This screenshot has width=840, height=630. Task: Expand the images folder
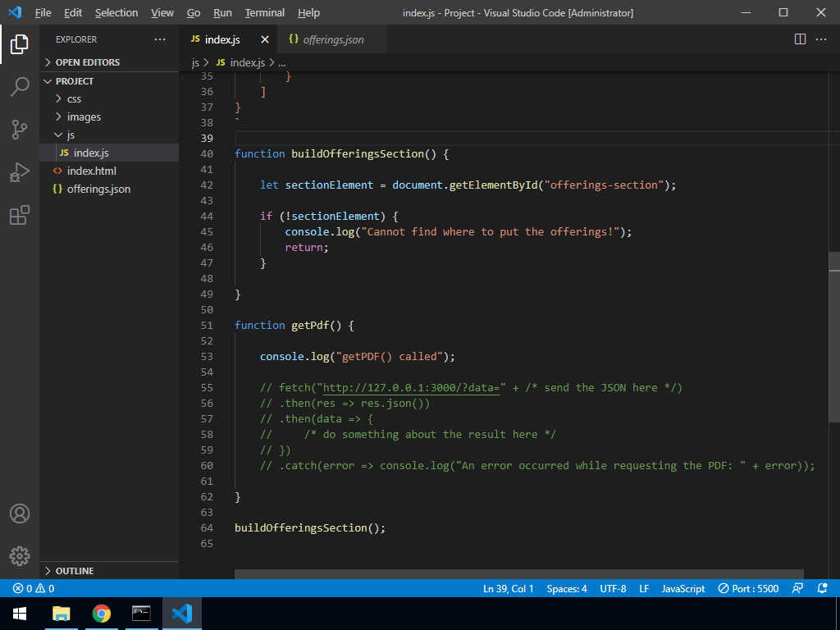84,116
